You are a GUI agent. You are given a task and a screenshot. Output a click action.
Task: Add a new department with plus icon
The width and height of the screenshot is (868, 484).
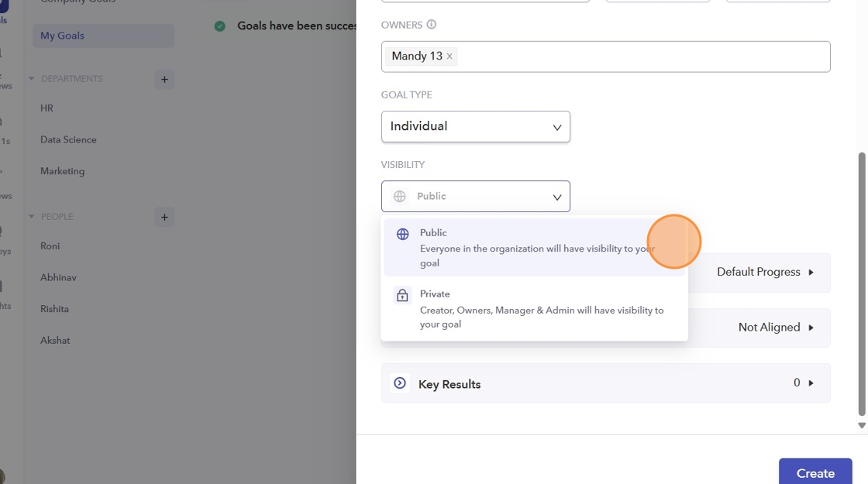(164, 79)
